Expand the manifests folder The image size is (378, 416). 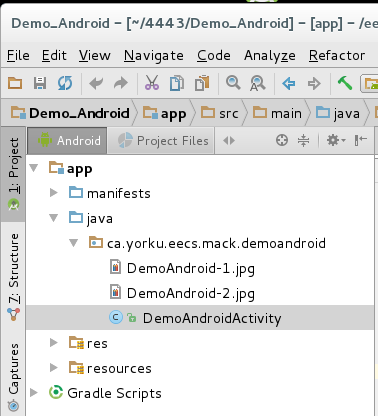54,193
